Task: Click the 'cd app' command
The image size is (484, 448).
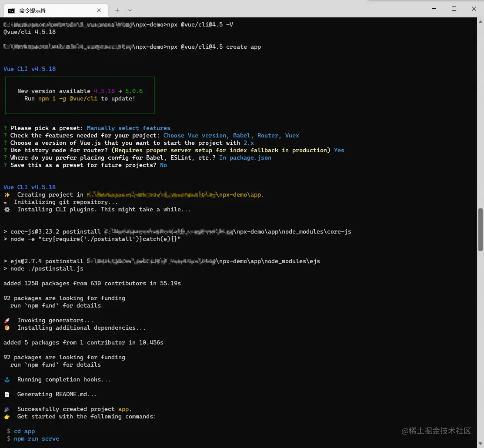Action: [24, 431]
